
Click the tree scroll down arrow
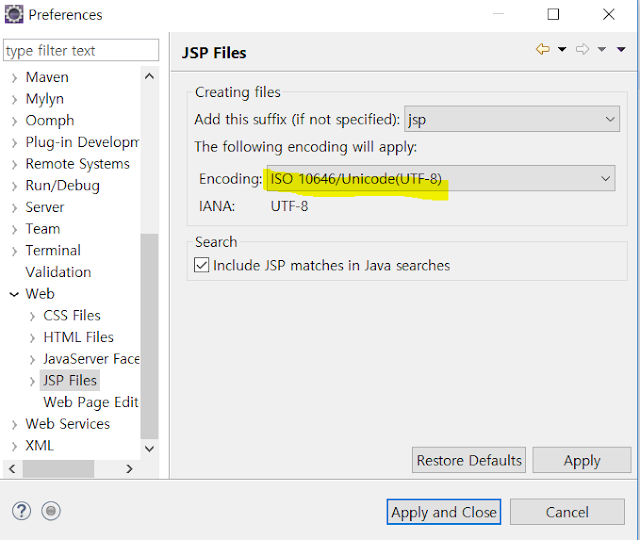pos(149,449)
